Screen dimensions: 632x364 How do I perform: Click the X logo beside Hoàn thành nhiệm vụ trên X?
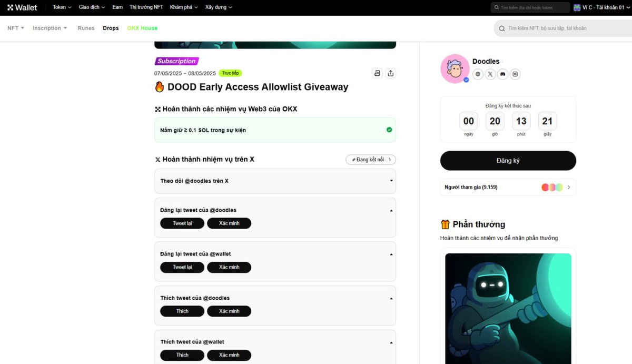157,160
